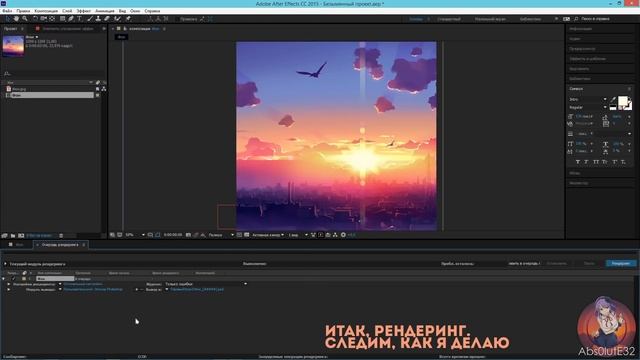Click the Output To file path link
This screenshot has height=360, width=640.
pos(197,289)
